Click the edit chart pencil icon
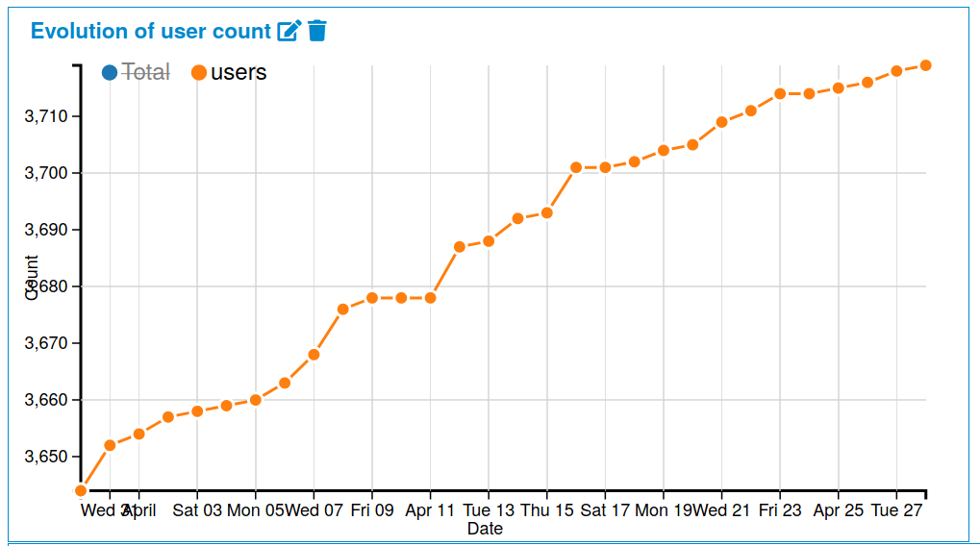980x546 pixels. coord(289,31)
